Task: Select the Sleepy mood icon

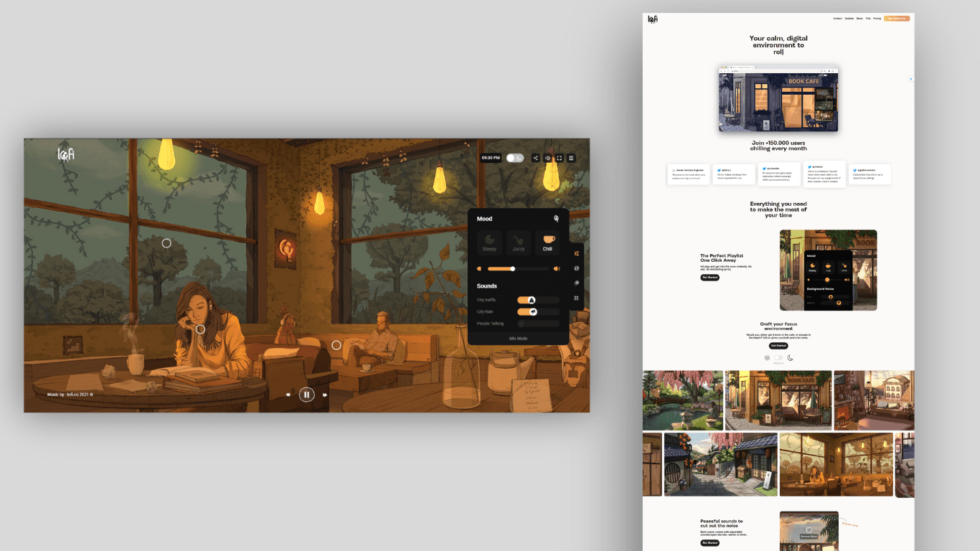Action: pos(489,242)
